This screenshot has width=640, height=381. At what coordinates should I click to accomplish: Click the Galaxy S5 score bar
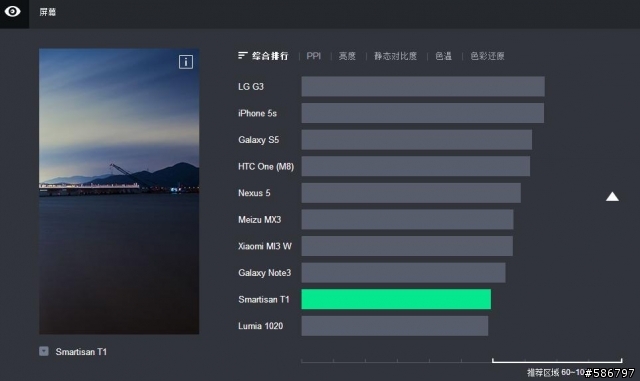[417, 140]
